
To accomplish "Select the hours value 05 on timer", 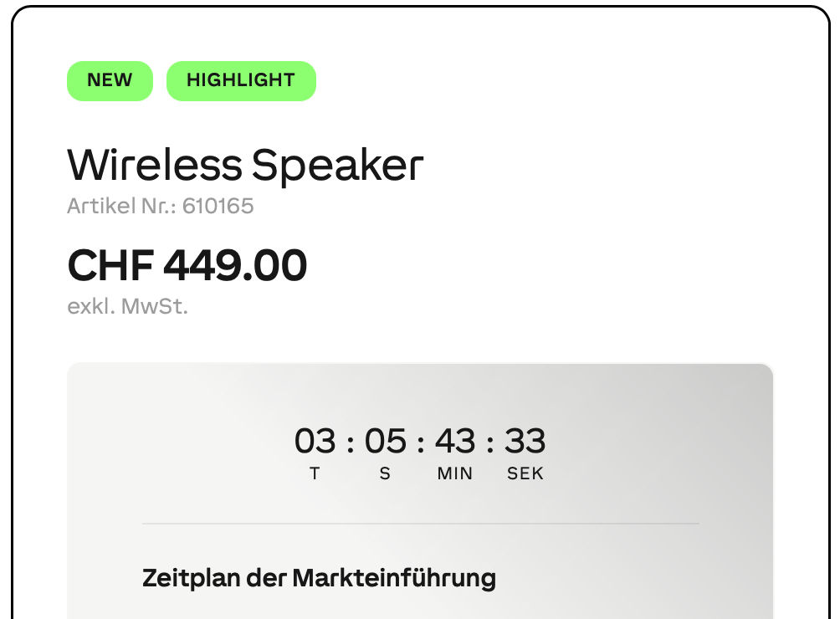I will [x=384, y=442].
